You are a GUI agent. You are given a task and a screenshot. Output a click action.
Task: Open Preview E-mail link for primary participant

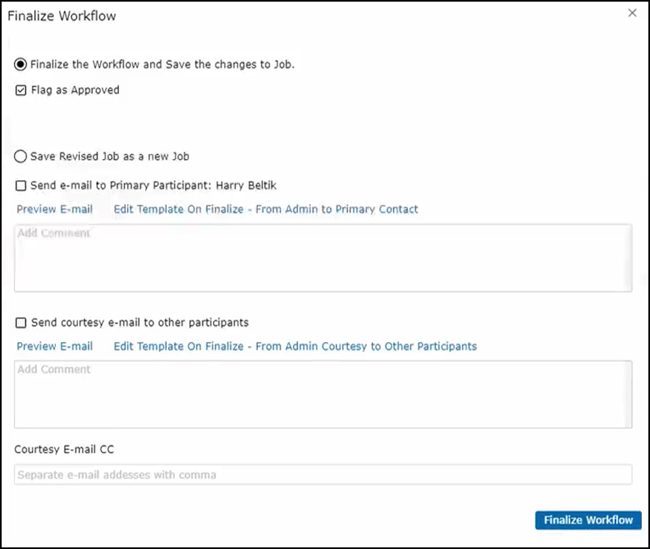(54, 209)
